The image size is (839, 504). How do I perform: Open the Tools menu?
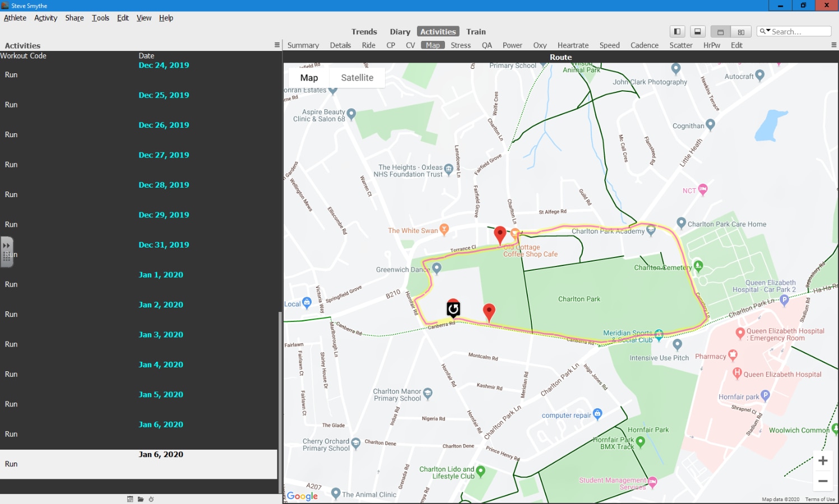click(x=100, y=18)
